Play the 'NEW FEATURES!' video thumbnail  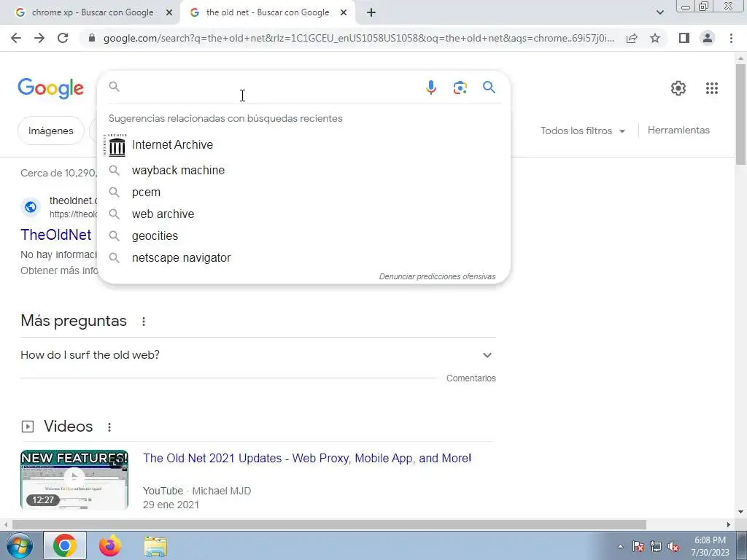point(74,480)
